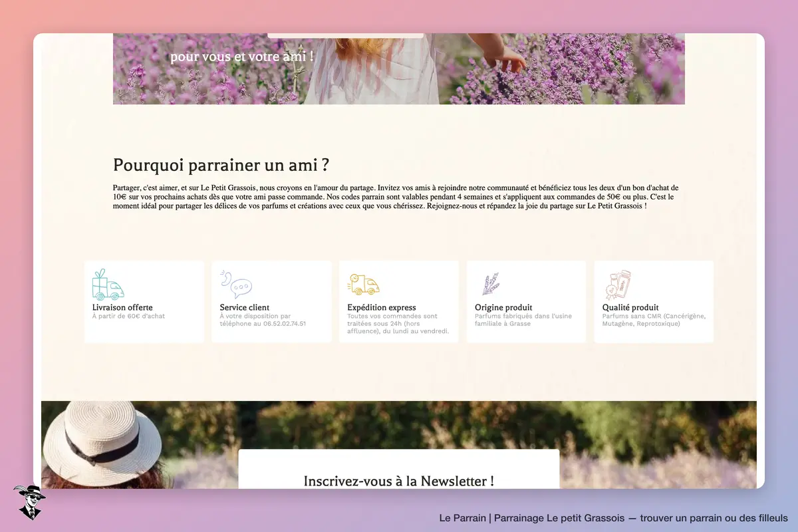Viewport: 798px width, 532px height.
Task: Click the yellow express truck icon
Action: click(363, 285)
